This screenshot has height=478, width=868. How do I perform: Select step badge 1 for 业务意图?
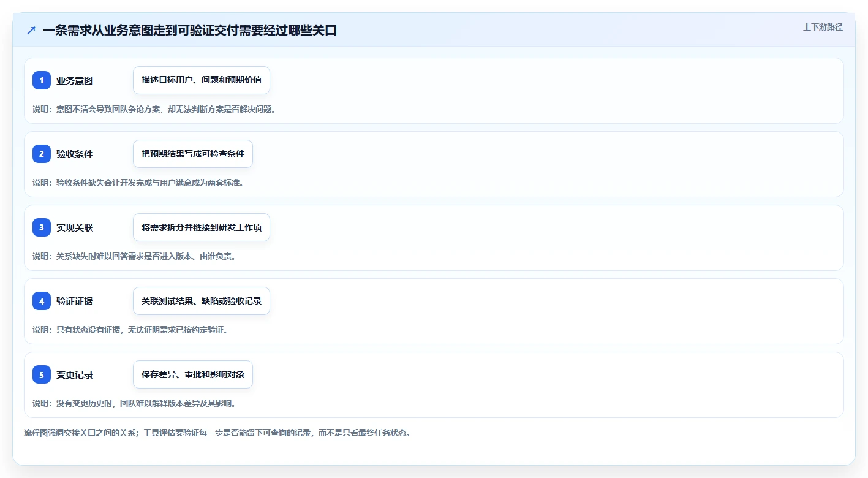(x=42, y=80)
